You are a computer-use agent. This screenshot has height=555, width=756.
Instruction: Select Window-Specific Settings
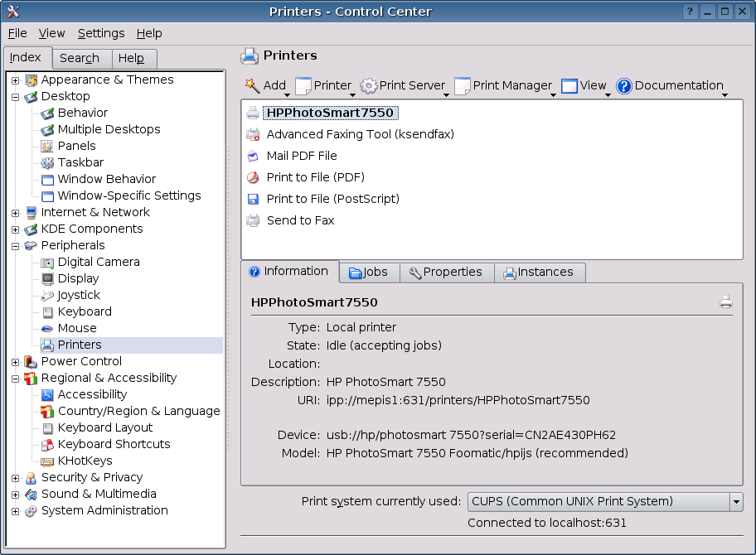click(x=129, y=195)
